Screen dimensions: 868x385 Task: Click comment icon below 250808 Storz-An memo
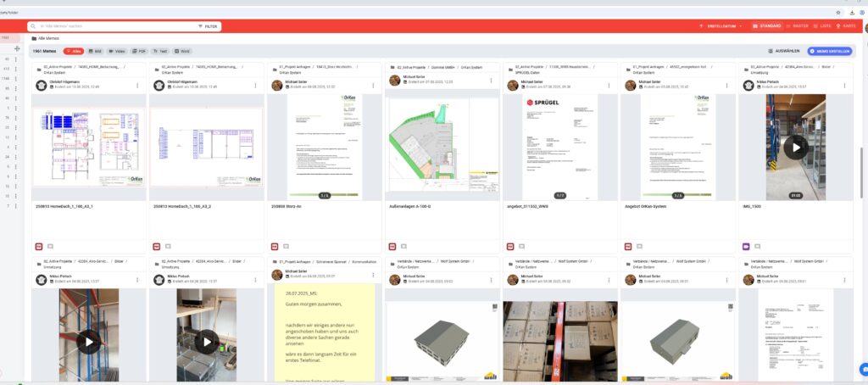click(x=285, y=246)
